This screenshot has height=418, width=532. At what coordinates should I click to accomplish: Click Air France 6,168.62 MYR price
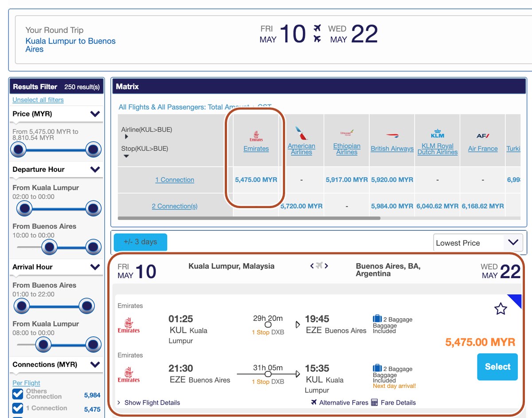tap(483, 206)
